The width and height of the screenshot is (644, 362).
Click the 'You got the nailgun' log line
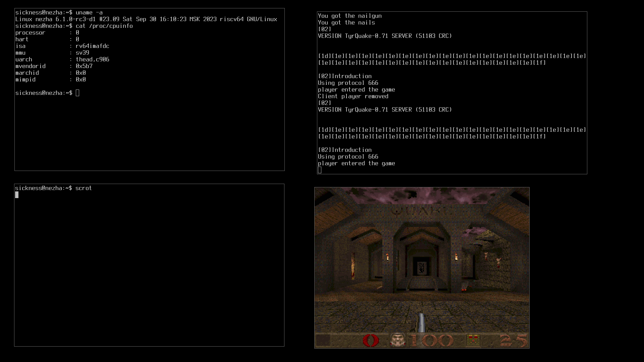click(350, 16)
